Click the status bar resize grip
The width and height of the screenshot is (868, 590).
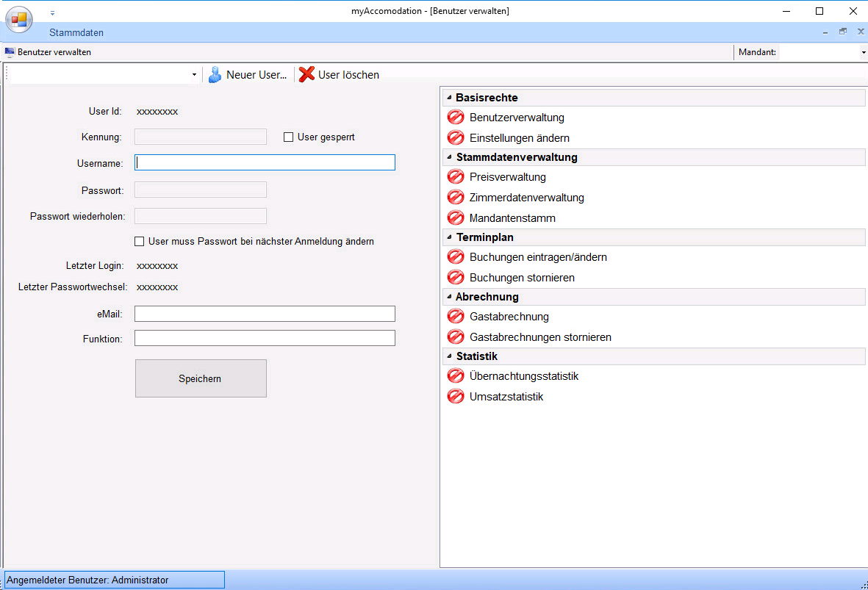click(x=864, y=585)
